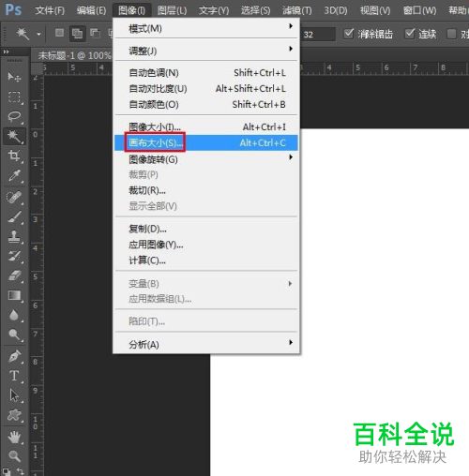
Task: Choose 计算(C)... menu entry
Action: click(x=206, y=260)
